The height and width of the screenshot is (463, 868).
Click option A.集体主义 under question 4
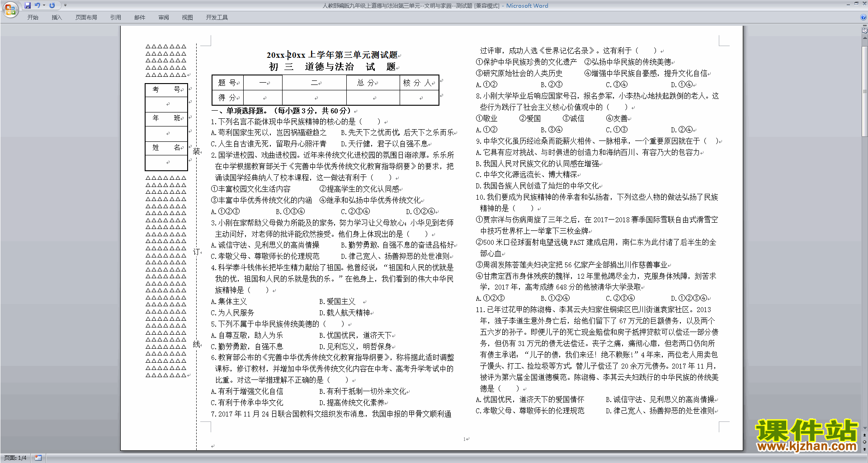tap(229, 301)
